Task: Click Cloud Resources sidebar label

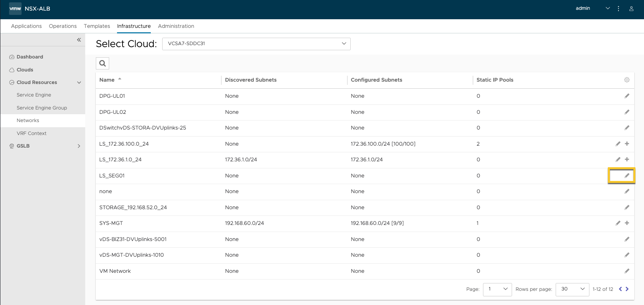Action: pos(37,82)
